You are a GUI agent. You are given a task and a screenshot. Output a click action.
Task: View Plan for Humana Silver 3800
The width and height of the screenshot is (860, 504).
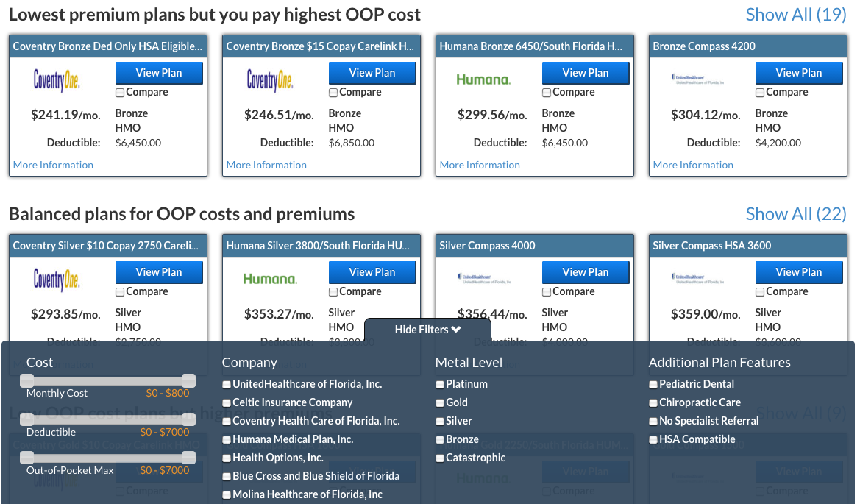click(x=372, y=272)
